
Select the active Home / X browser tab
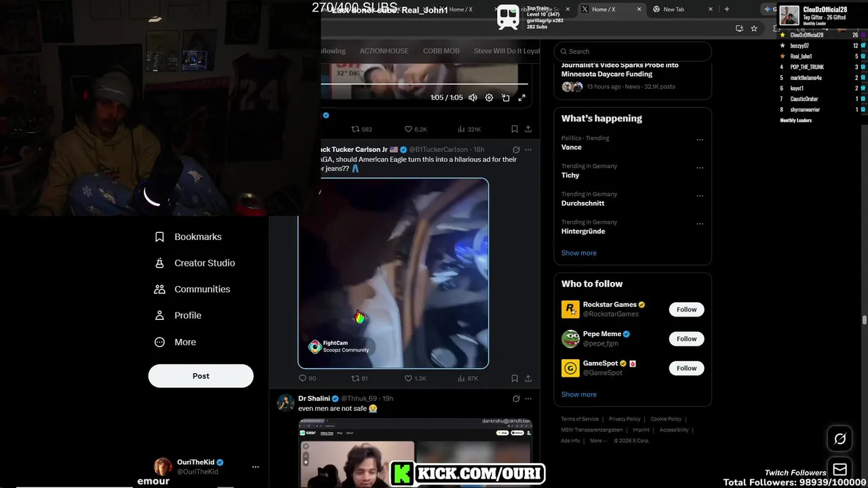tap(611, 9)
